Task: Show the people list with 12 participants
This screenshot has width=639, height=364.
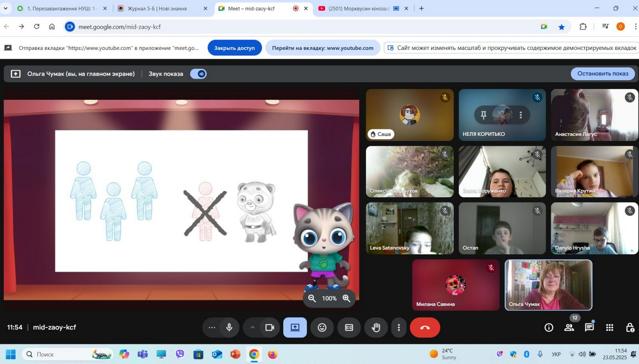Action: 569,328
